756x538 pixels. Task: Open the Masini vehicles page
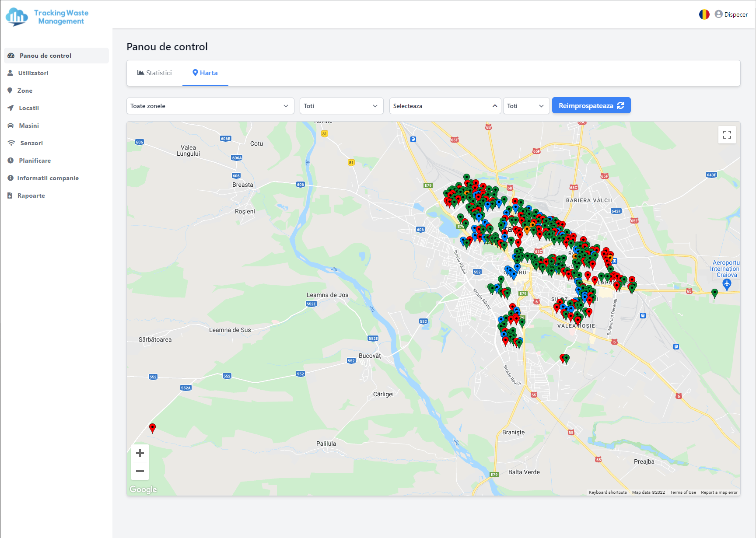pyautogui.click(x=29, y=126)
